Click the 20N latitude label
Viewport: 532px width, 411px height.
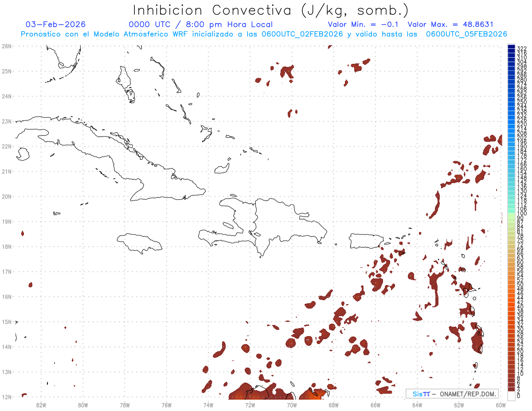click(6, 196)
